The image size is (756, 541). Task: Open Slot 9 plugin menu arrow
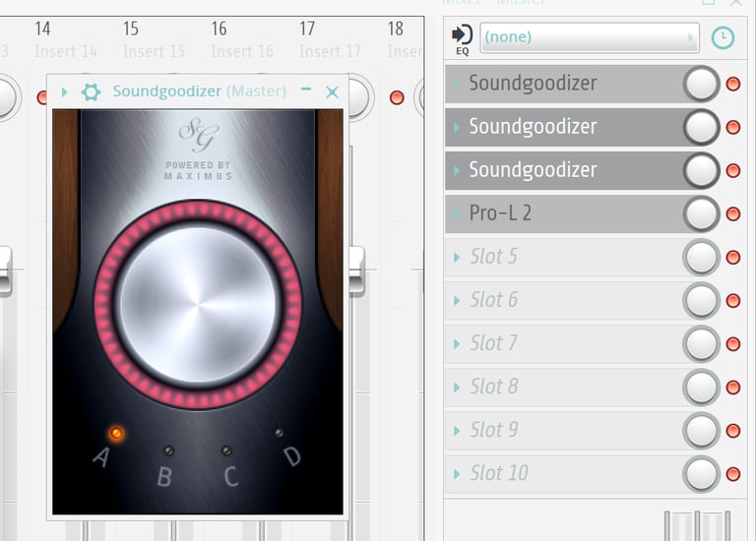coord(456,430)
